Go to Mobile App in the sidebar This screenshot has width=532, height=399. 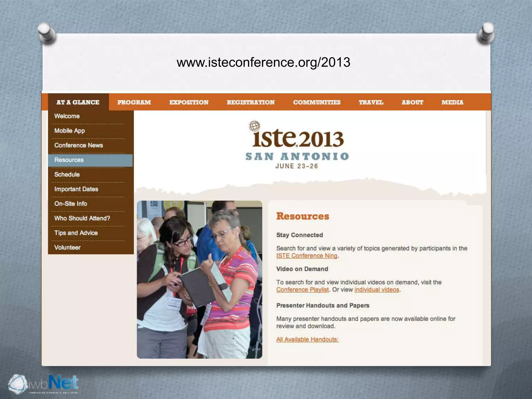click(70, 131)
